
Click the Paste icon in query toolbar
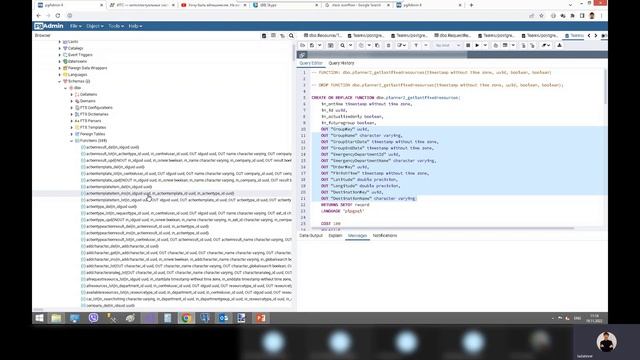click(x=378, y=45)
